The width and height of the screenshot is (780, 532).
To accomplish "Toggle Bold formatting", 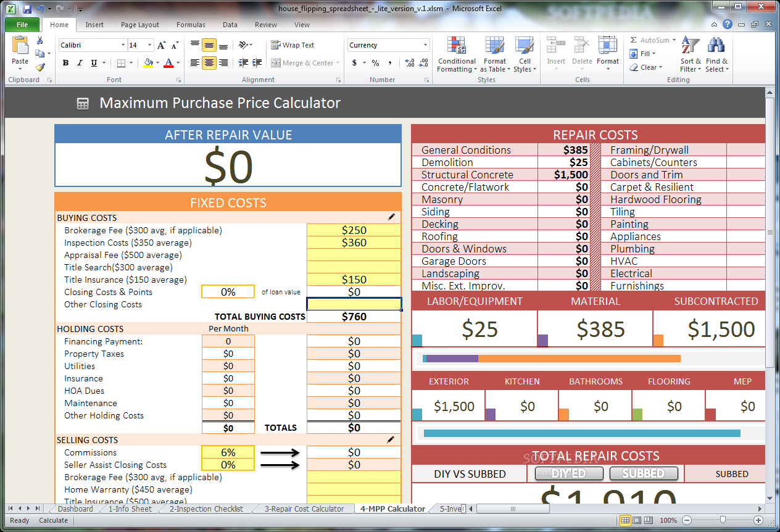I will 65,63.
